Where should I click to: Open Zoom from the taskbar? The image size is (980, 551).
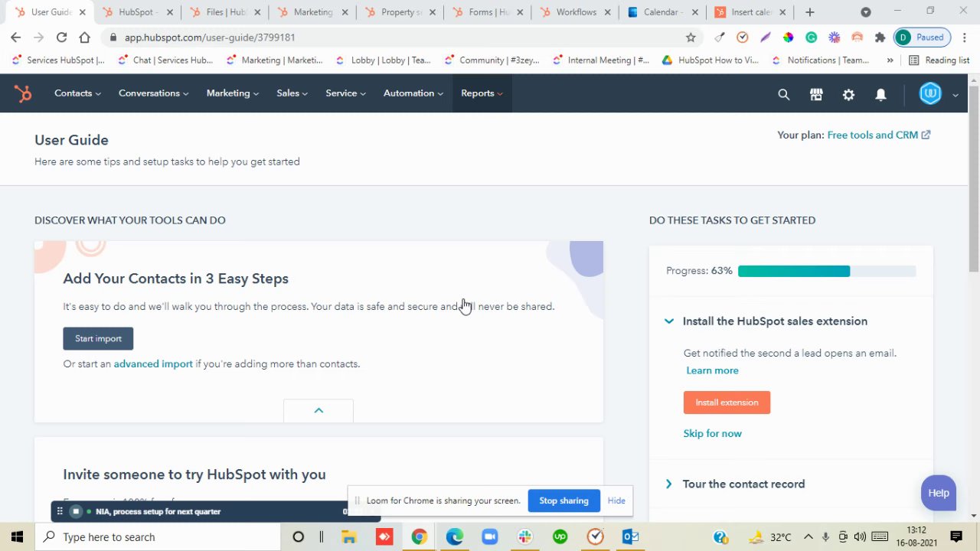(x=489, y=536)
